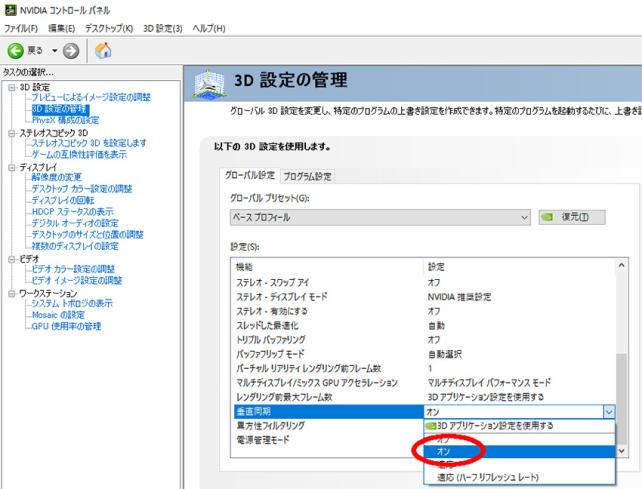Image resolution: width=642 pixels, height=489 pixels.
Task: Open ビデオ カラー設定の調整 link
Action: pyautogui.click(x=73, y=269)
